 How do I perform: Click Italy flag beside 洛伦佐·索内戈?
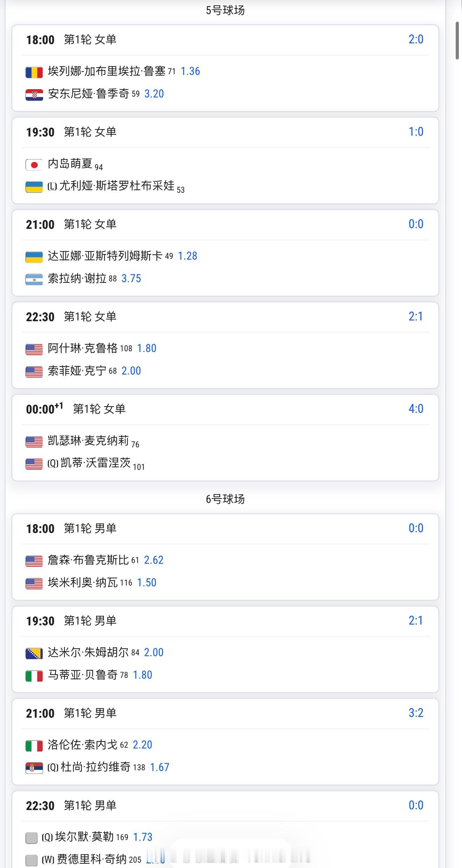pyautogui.click(x=34, y=746)
